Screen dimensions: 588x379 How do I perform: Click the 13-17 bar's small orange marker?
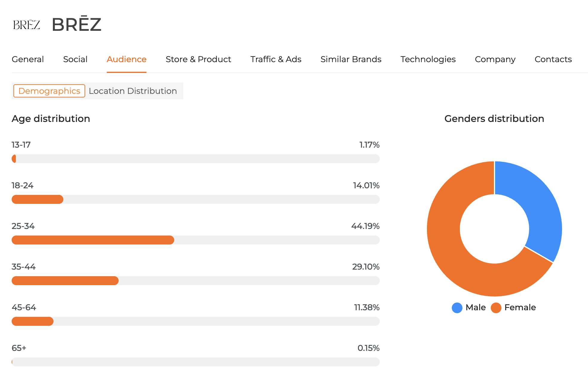point(13,159)
